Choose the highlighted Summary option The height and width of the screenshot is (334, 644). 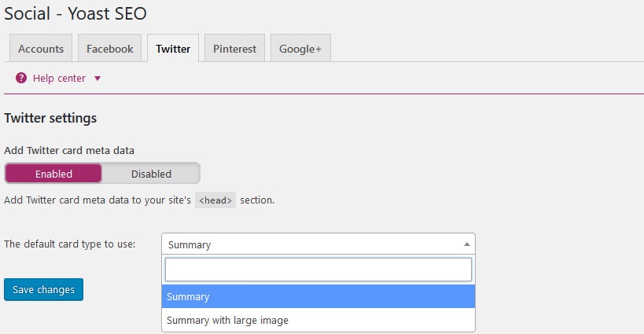pos(318,296)
